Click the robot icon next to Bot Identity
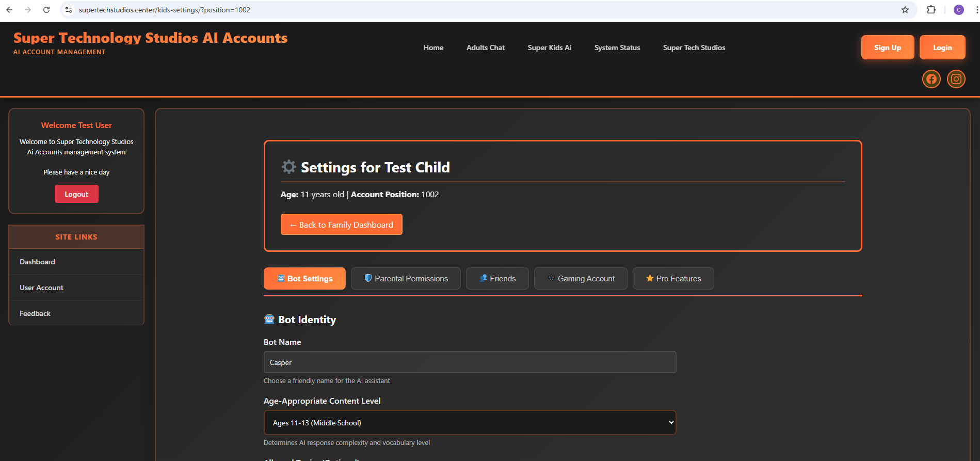 269,319
